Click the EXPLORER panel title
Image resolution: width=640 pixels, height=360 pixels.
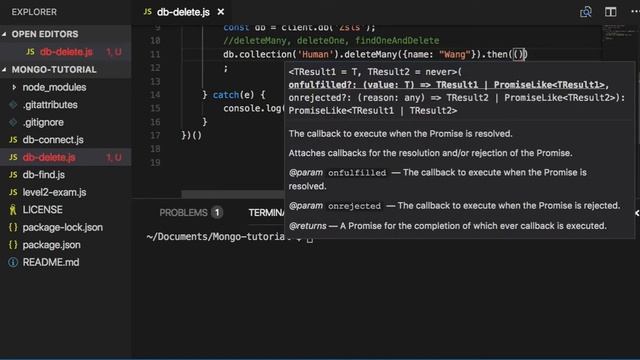34,12
